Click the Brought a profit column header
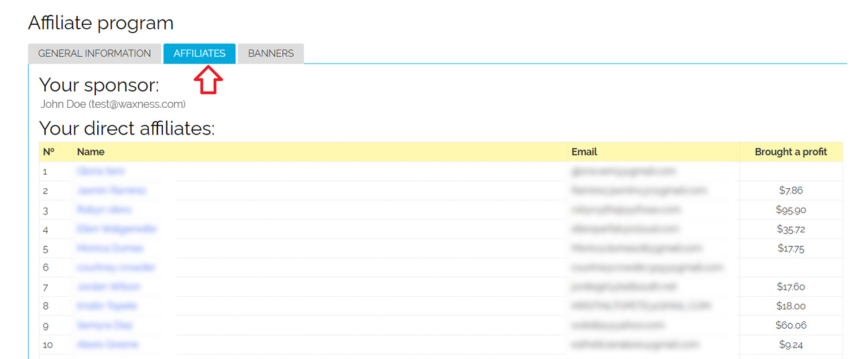Screen dimensions: 868x359 click(790, 152)
